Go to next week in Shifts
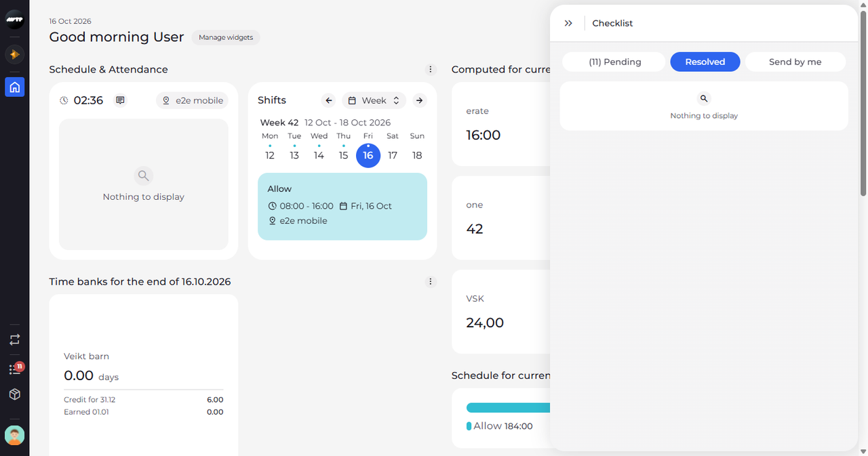 (420, 100)
